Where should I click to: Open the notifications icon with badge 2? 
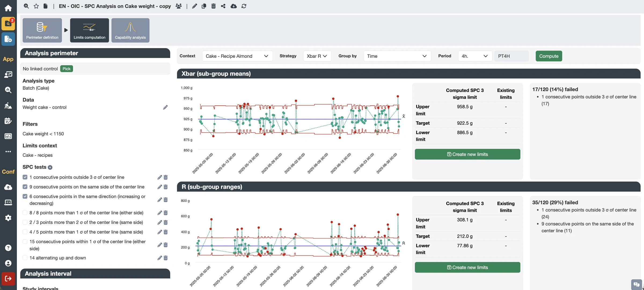coord(8,24)
